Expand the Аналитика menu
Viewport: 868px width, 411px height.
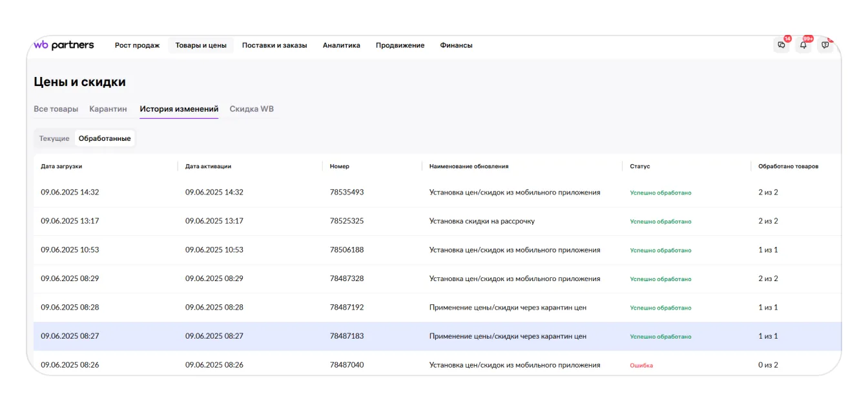341,45
